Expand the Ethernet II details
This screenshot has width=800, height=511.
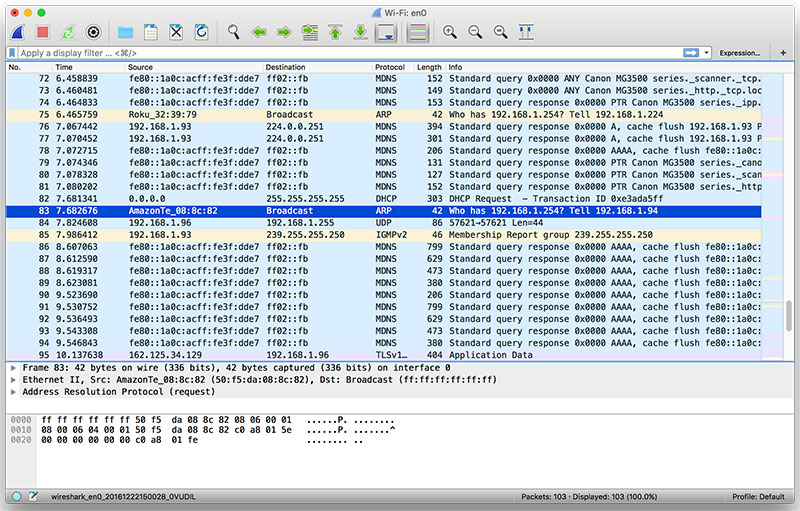pos(13,380)
